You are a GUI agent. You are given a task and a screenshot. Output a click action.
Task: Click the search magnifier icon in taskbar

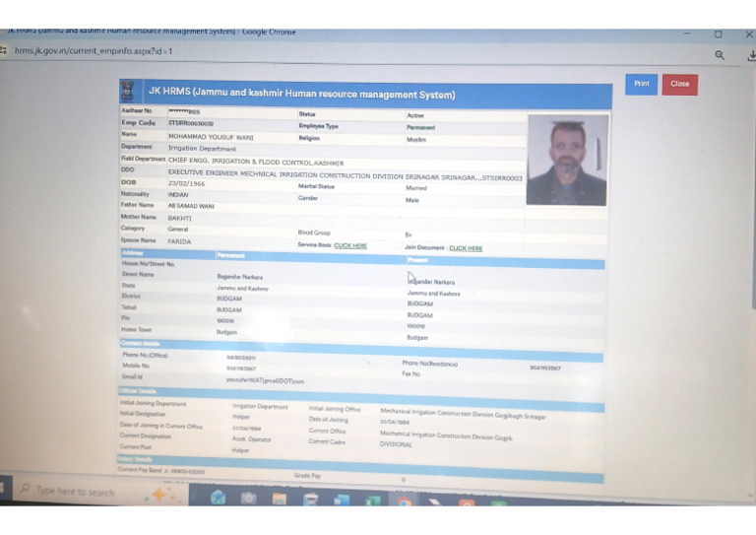click(x=25, y=489)
